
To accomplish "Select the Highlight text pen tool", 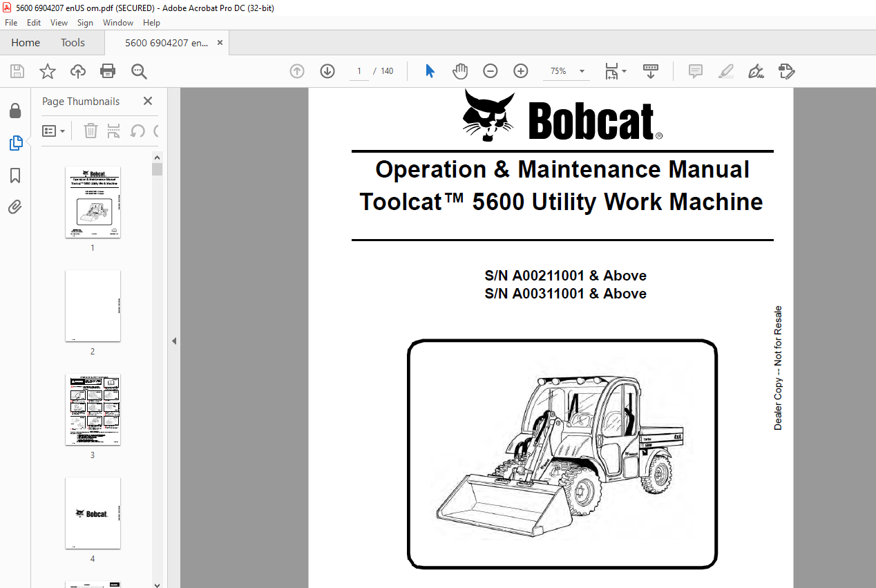I will [x=725, y=71].
